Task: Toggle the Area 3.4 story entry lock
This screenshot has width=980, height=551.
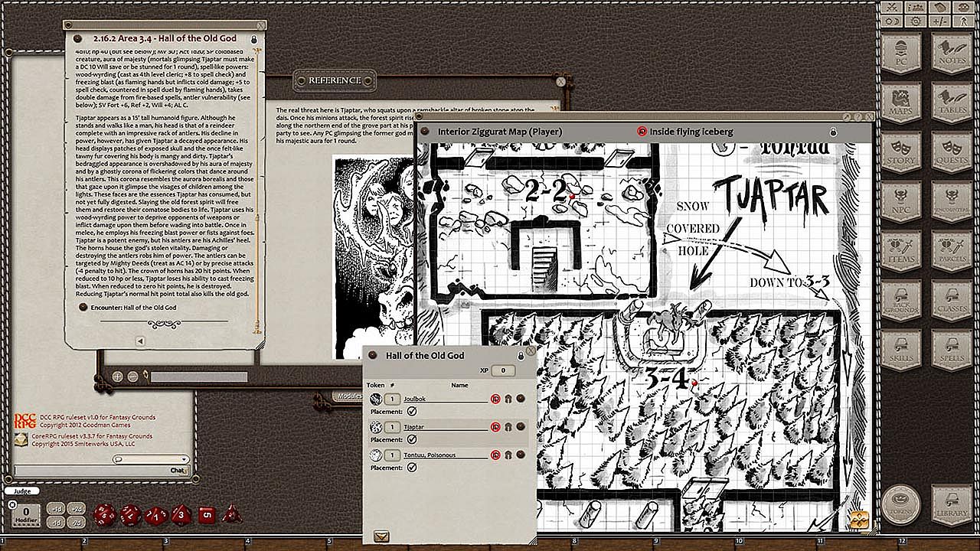Action: coord(254,38)
